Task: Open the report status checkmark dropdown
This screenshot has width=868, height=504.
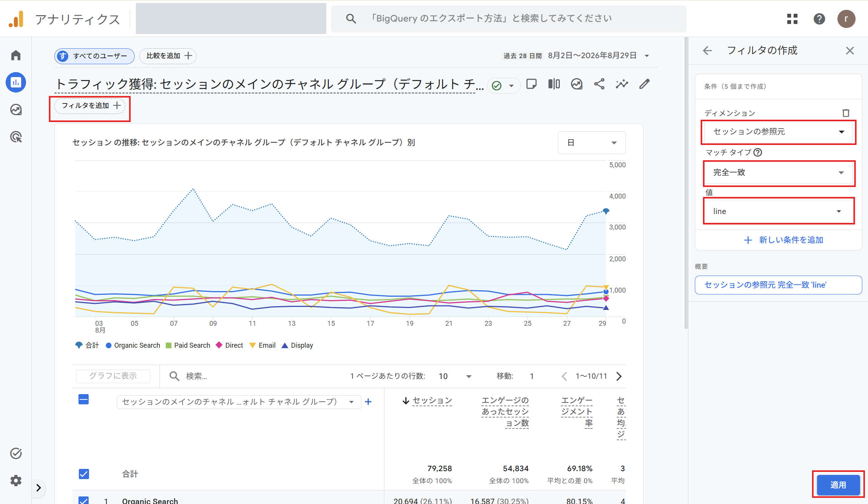Action: [504, 86]
